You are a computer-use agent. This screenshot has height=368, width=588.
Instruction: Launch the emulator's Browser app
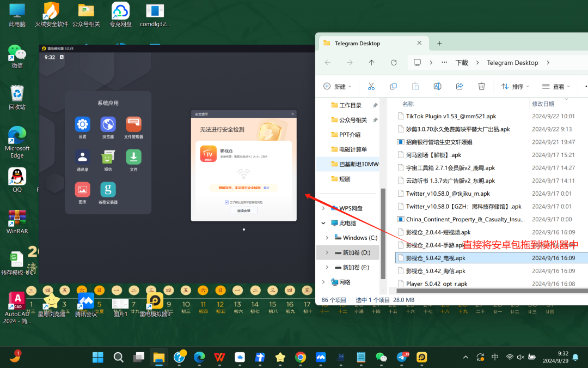click(x=108, y=124)
